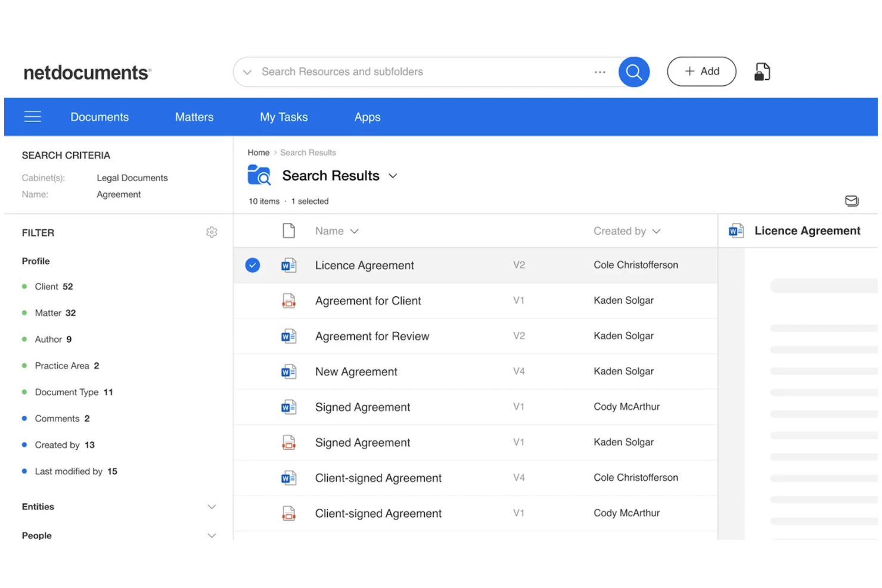Open the filter settings gear icon

pos(212,232)
